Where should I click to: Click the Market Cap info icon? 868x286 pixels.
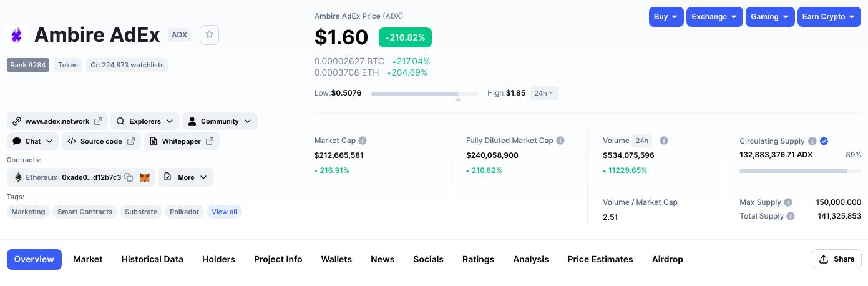pyautogui.click(x=363, y=141)
